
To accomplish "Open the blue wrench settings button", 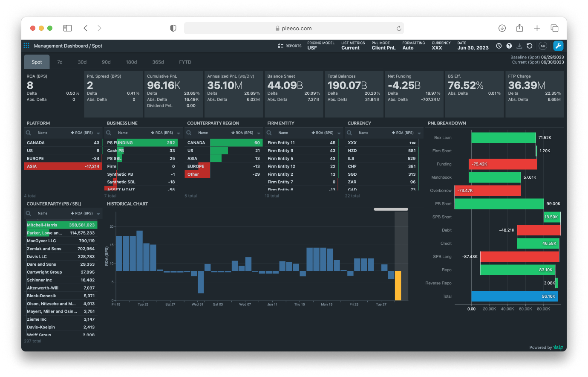I will [558, 46].
